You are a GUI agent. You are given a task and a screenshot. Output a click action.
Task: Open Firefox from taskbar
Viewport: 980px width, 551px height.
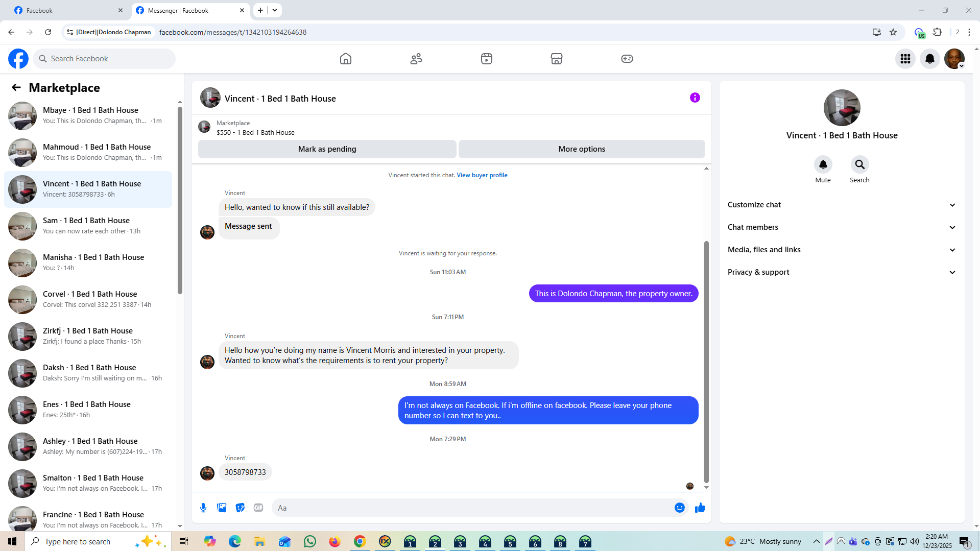click(334, 541)
